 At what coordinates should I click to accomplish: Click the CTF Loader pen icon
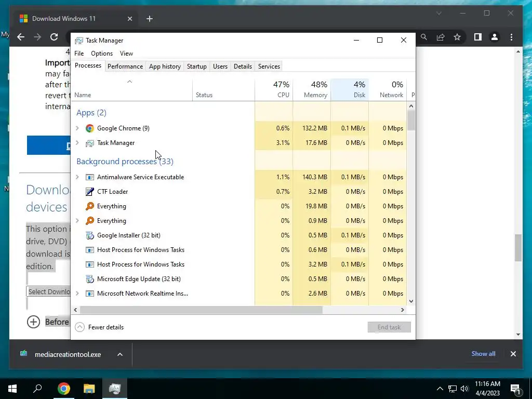[89, 192]
